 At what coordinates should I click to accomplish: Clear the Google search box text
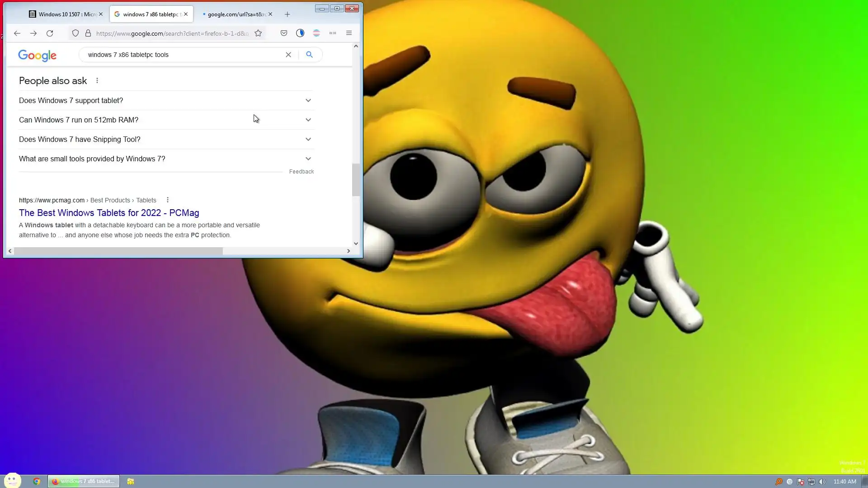288,55
